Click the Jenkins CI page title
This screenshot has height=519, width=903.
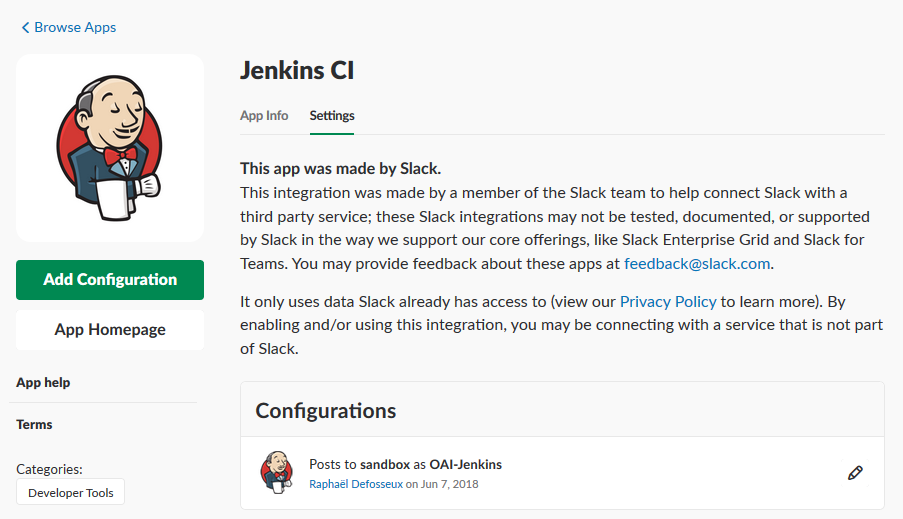[x=297, y=71]
